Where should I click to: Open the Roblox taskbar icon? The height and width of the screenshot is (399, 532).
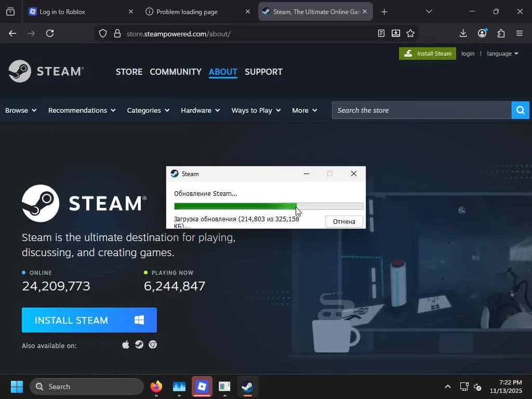coord(202,387)
